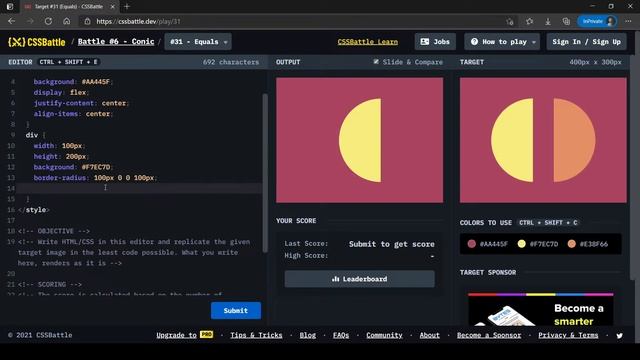The height and width of the screenshot is (360, 640).
Task: Click the target preview image
Action: [x=543, y=140]
